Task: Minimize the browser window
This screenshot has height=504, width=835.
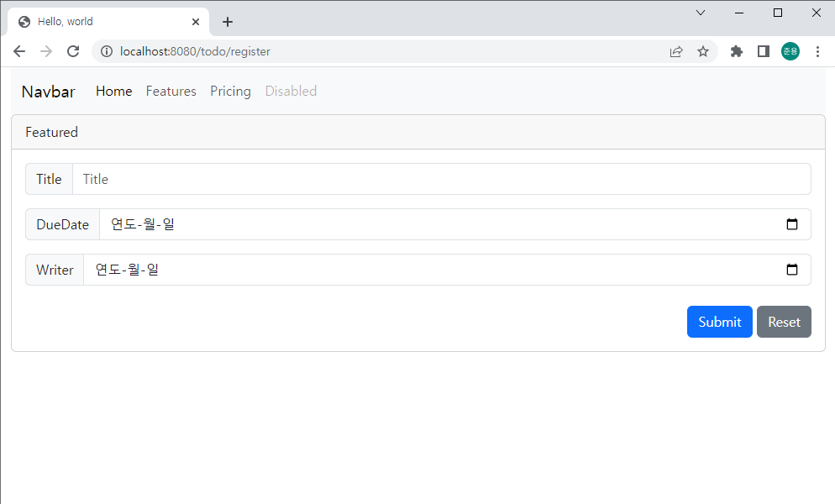Action: [x=739, y=13]
